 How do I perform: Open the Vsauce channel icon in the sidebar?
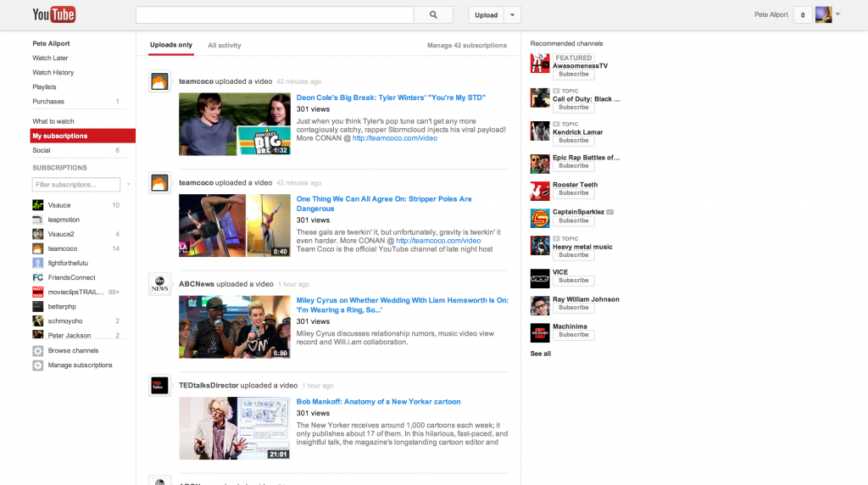pyautogui.click(x=37, y=205)
